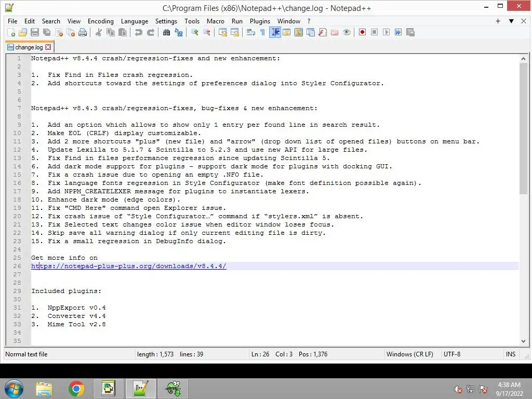Click the Save recorded macro icon
The height and width of the screenshot is (399, 532).
tap(410, 32)
